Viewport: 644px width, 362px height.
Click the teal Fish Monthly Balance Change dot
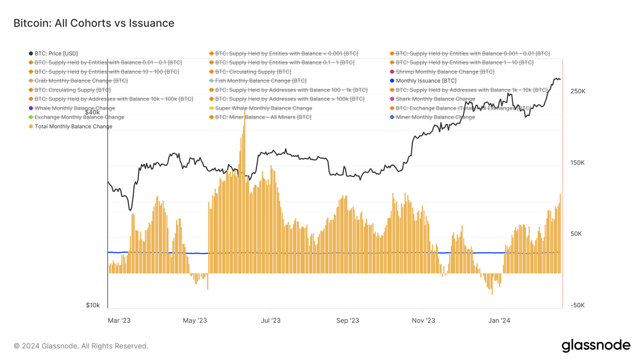(x=212, y=81)
